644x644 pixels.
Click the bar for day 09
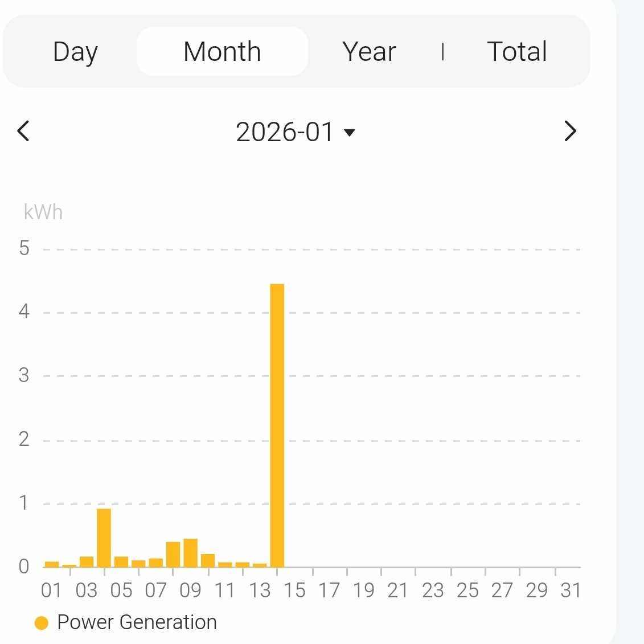click(190, 553)
